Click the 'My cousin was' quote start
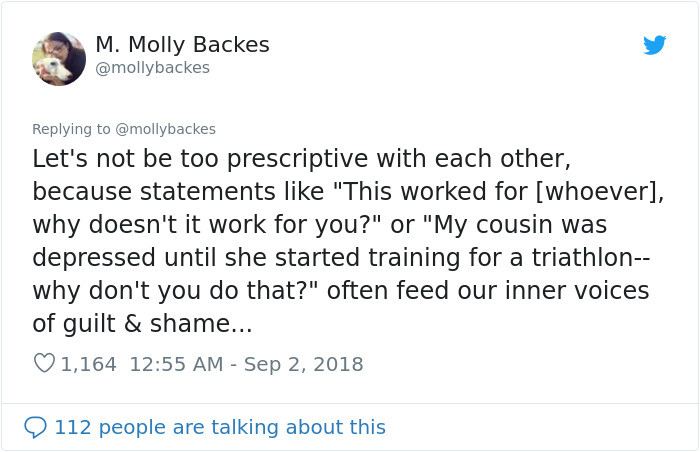The height and width of the screenshot is (452, 700). pos(513,224)
